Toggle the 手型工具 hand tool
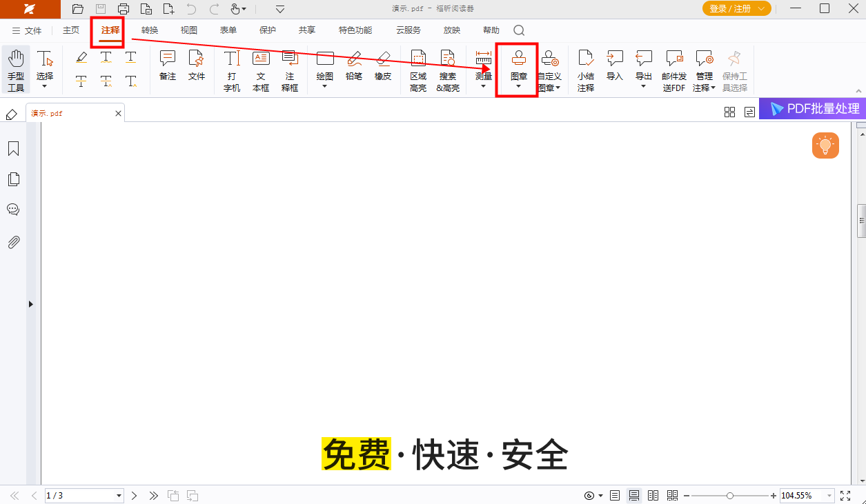This screenshot has height=504, width=866. tap(16, 70)
